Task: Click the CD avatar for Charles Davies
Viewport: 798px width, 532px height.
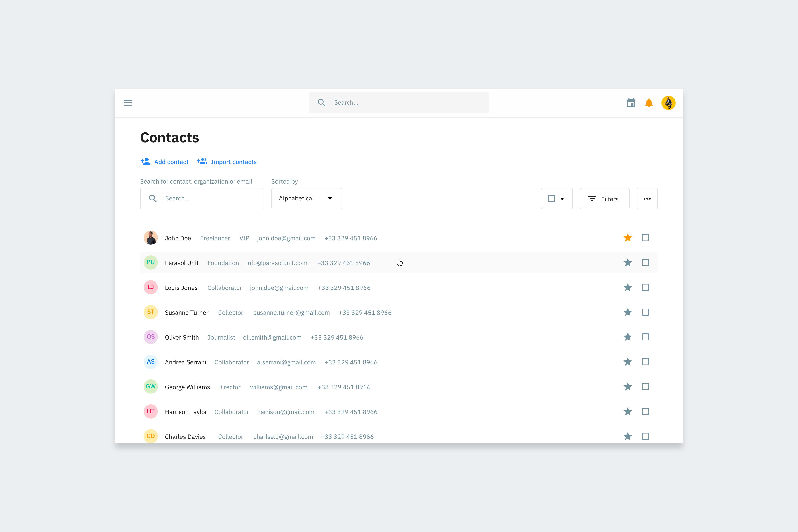Action: click(151, 436)
